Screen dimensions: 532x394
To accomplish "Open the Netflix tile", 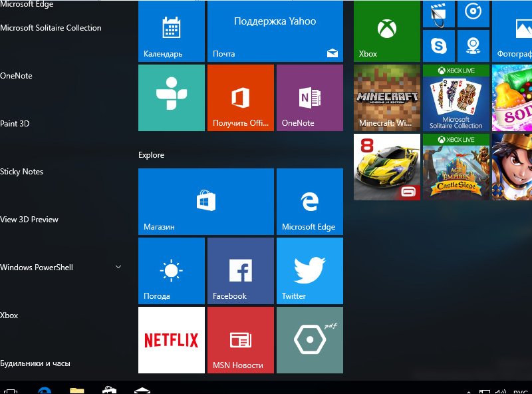I will click(172, 340).
